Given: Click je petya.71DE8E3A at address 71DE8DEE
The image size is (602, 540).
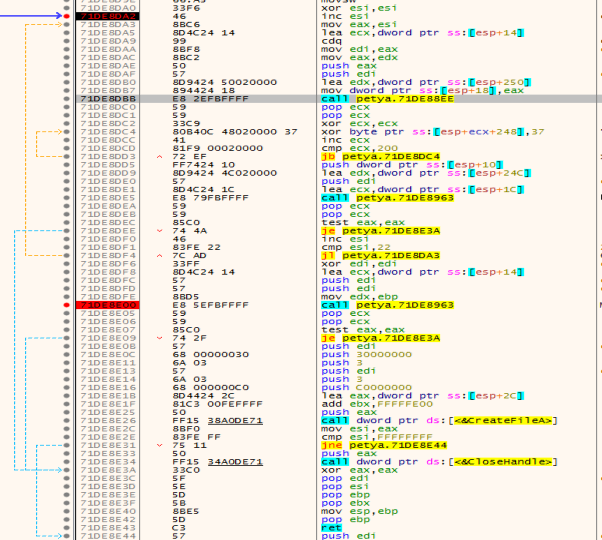Looking at the screenshot, I should coord(380,231).
